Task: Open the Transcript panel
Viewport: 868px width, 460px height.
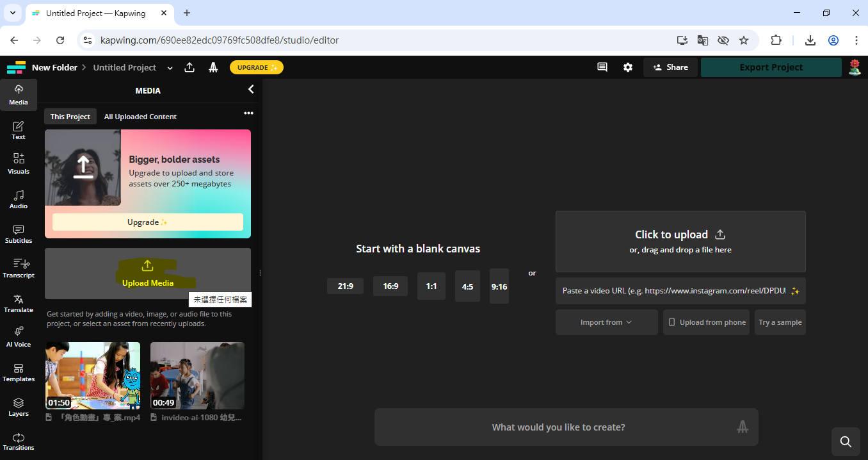Action: coord(19,268)
